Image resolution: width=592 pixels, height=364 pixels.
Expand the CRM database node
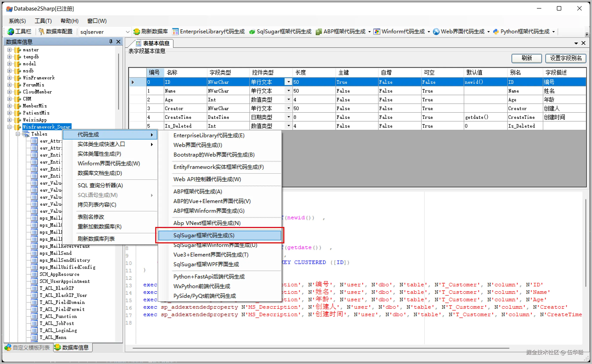pyautogui.click(x=9, y=99)
